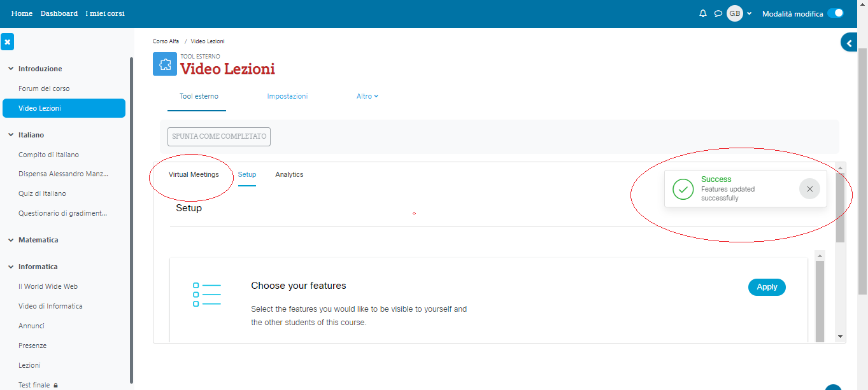Expand the Altro dropdown menu
Image resolution: width=868 pixels, height=390 pixels.
pyautogui.click(x=367, y=97)
